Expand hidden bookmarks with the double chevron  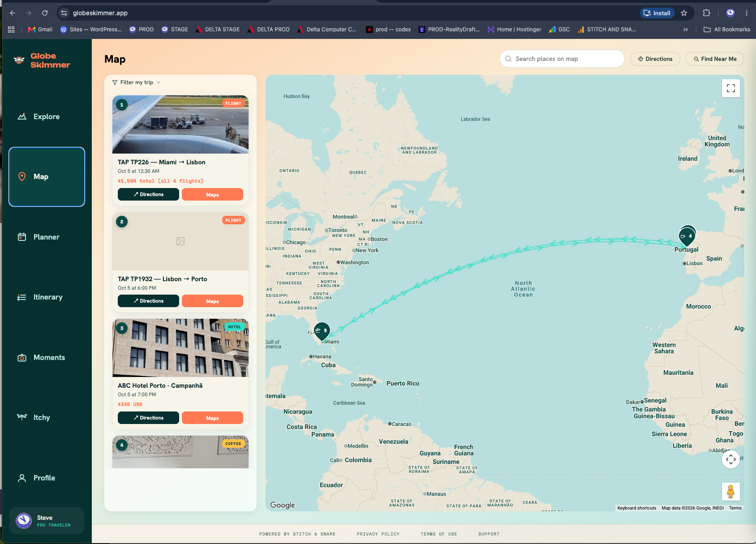[685, 30]
